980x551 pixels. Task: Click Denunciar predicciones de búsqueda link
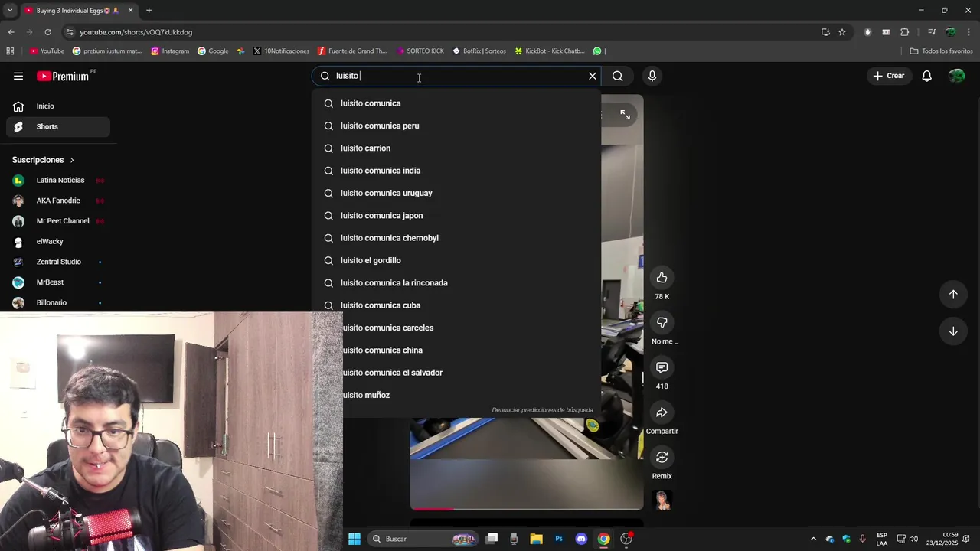coord(542,410)
